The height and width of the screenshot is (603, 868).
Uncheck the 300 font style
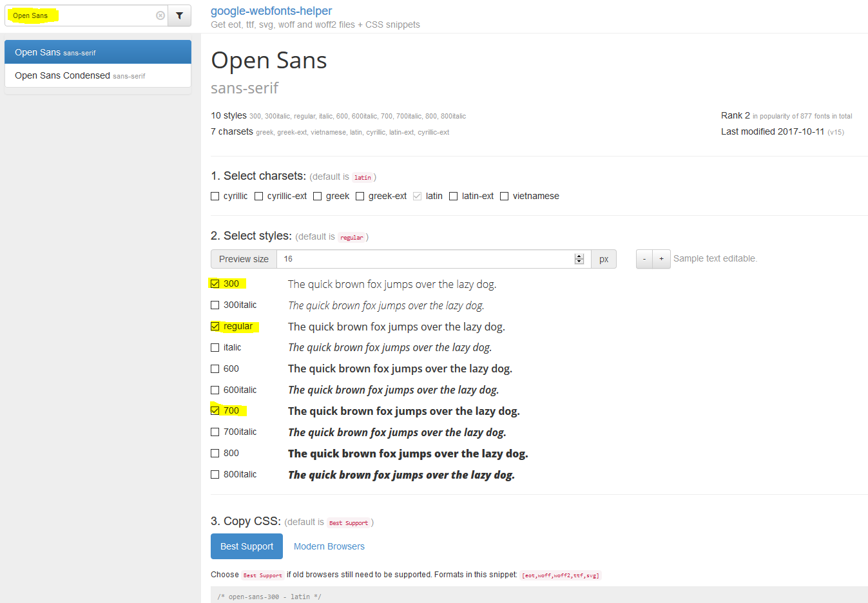(x=215, y=283)
